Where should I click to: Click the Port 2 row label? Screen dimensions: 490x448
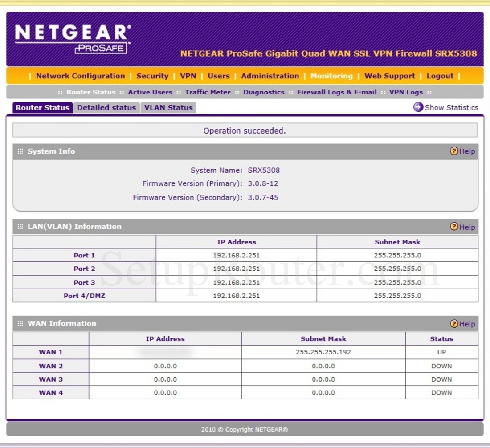tap(84, 269)
